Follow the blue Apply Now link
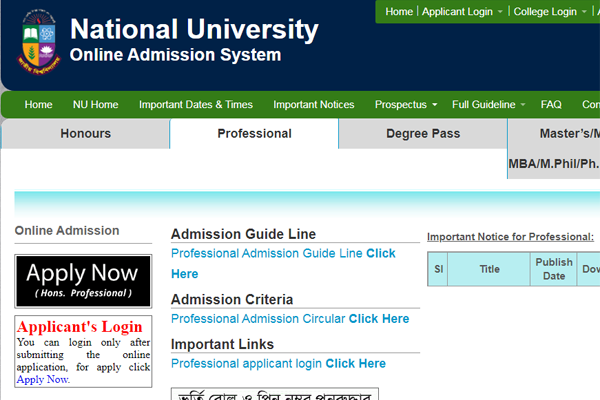This screenshot has height=400, width=600. coord(43,379)
